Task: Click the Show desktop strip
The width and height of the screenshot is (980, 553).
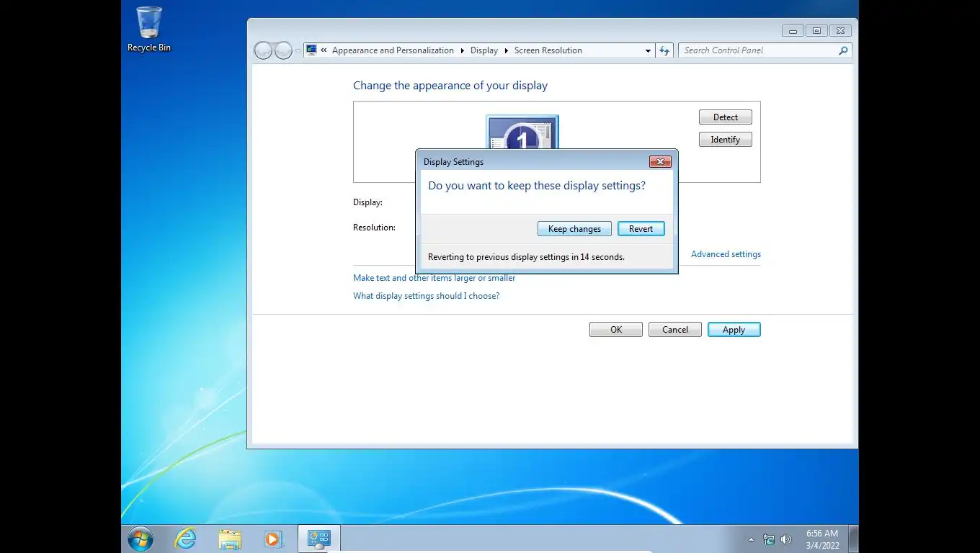Action: (x=853, y=539)
